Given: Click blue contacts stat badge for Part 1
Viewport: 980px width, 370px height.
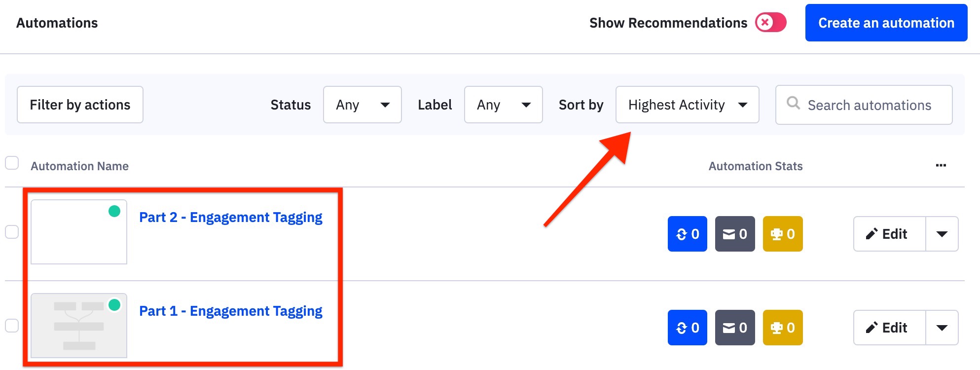Looking at the screenshot, I should click(687, 328).
